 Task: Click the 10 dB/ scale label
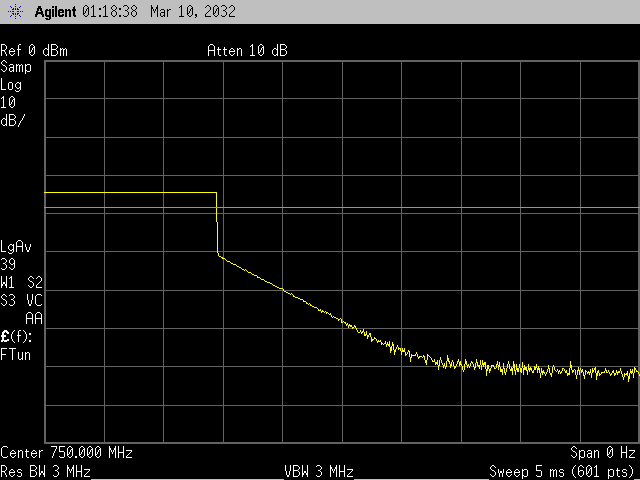click(x=13, y=111)
